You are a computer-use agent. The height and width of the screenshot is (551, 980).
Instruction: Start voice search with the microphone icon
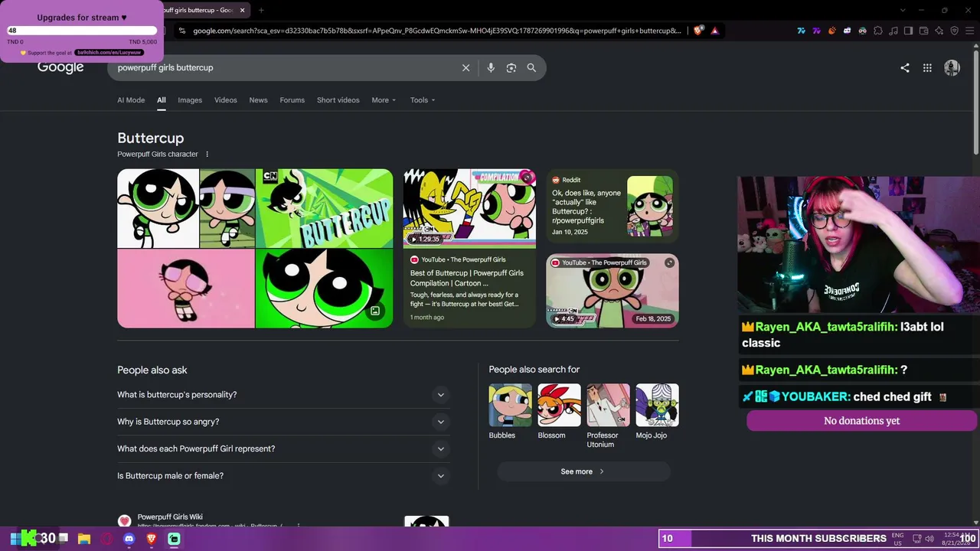(491, 67)
